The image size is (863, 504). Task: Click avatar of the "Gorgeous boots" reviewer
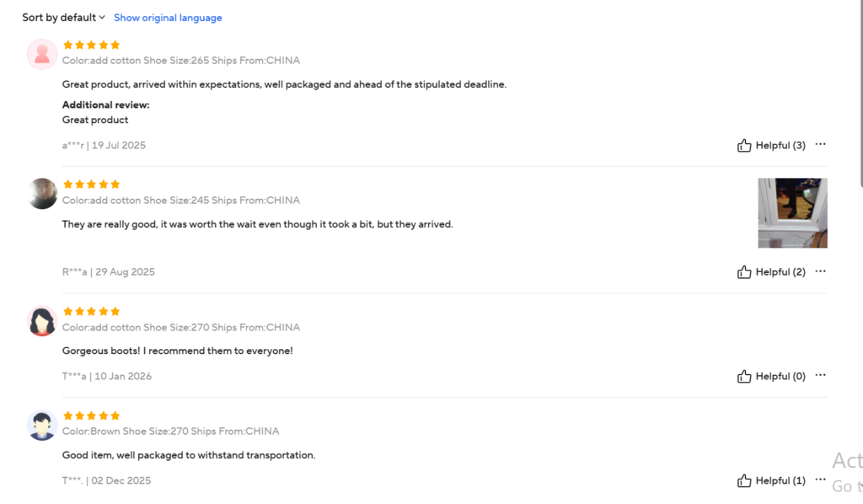(42, 322)
